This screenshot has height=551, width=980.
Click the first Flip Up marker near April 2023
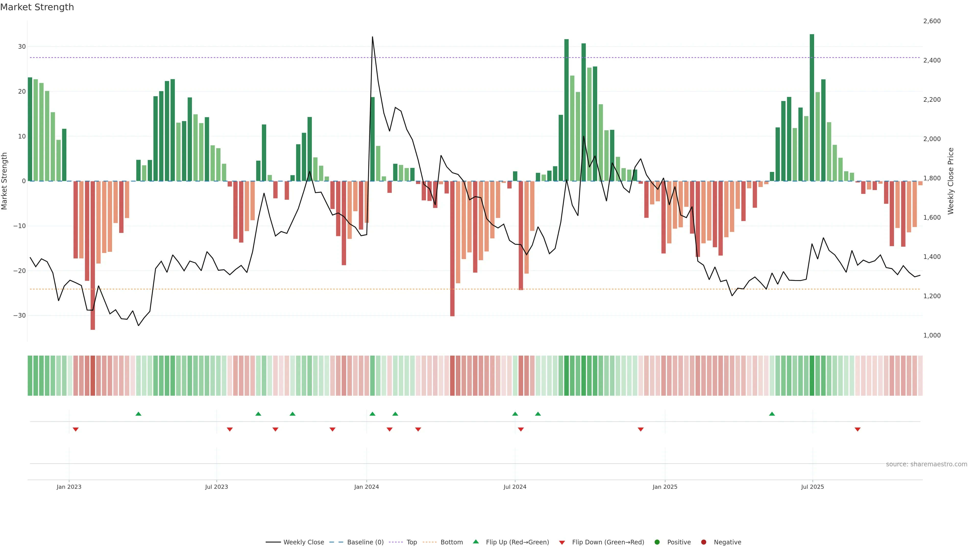pos(139,414)
